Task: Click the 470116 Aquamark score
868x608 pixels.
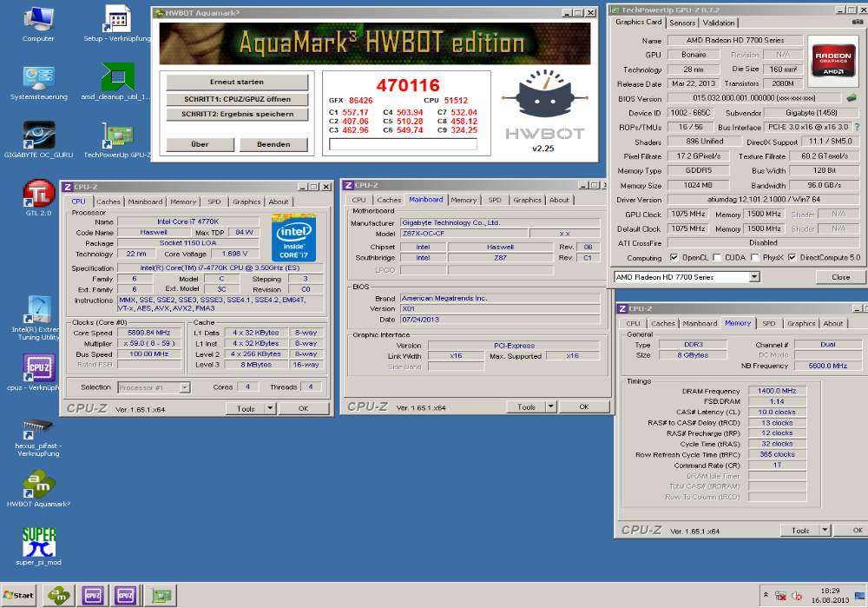Action: click(x=408, y=85)
